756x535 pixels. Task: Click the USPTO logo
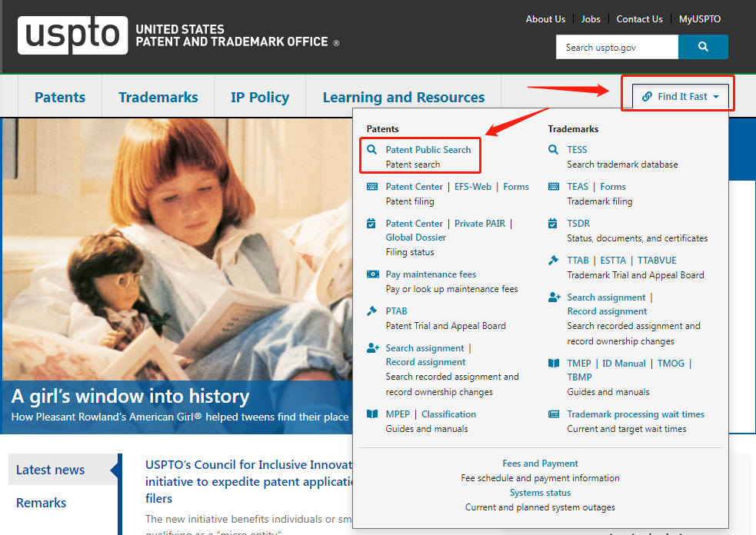pos(73,35)
